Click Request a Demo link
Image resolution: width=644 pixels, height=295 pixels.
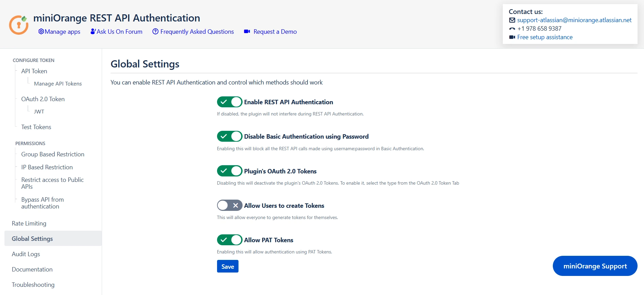coord(275,32)
